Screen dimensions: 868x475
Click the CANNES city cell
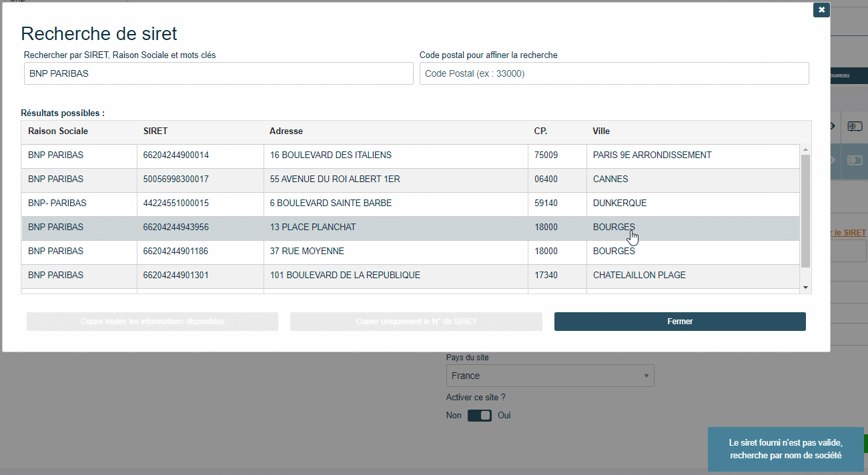click(693, 179)
